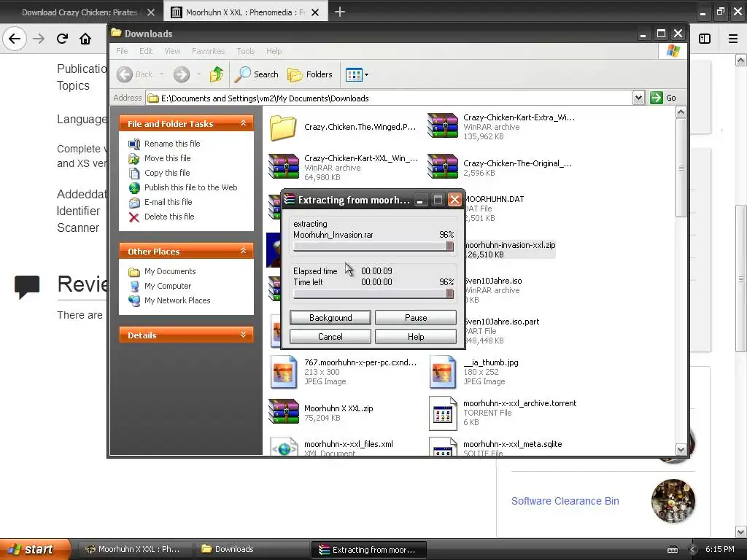747x560 pixels.
Task: Go up one folder level icon
Action: 216,74
